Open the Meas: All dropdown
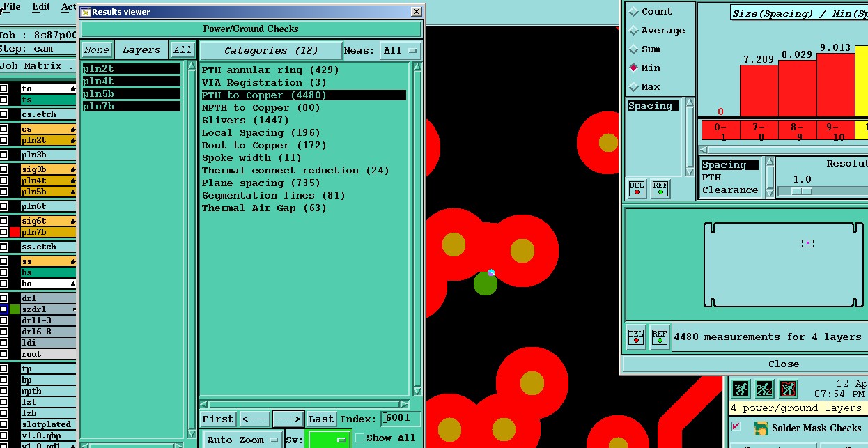 click(401, 50)
